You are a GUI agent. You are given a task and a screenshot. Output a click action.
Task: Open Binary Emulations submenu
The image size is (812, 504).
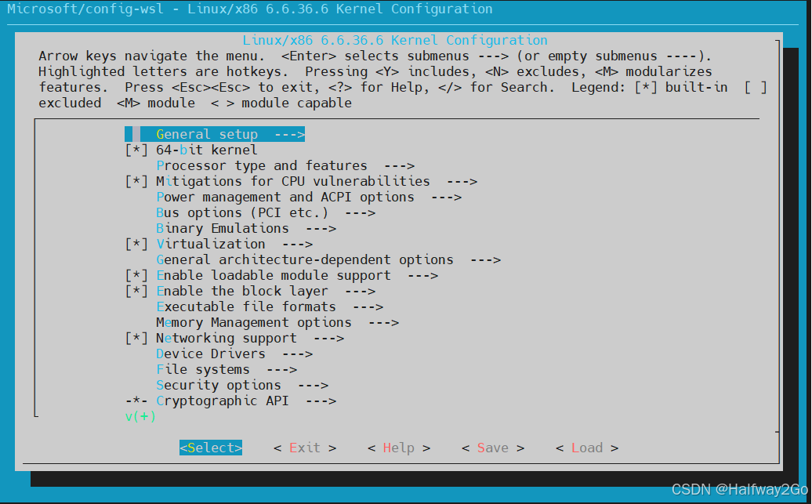click(246, 228)
